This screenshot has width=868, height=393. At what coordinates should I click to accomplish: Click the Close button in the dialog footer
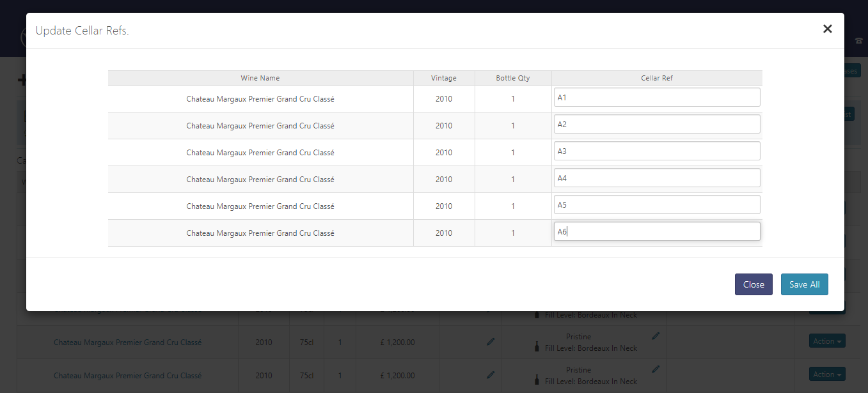753,284
